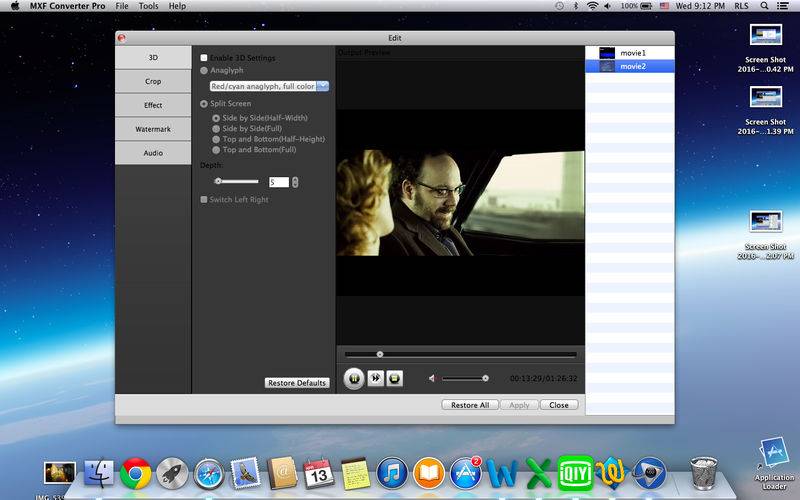The image size is (800, 500).
Task: Choose Side by Side(Full)
Action: point(216,129)
